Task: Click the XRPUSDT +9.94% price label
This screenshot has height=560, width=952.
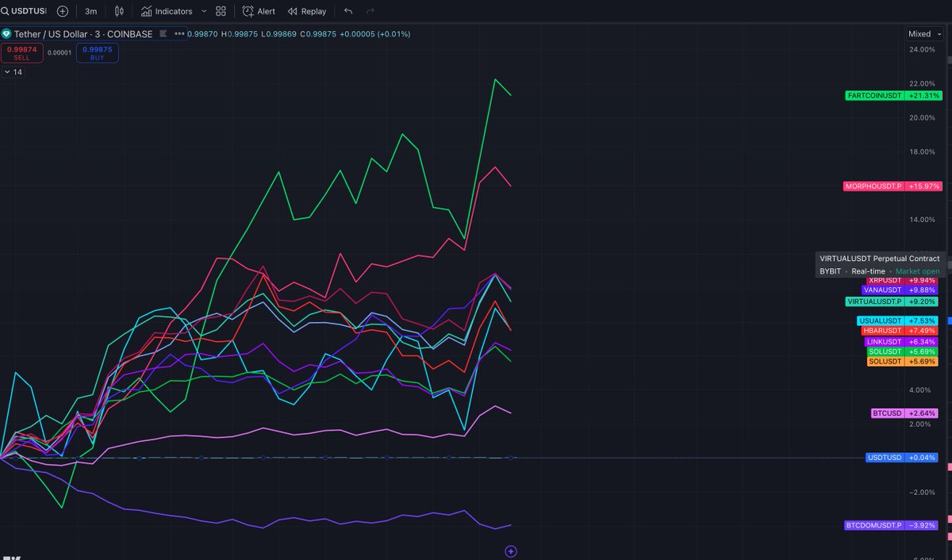Action: 902,281
